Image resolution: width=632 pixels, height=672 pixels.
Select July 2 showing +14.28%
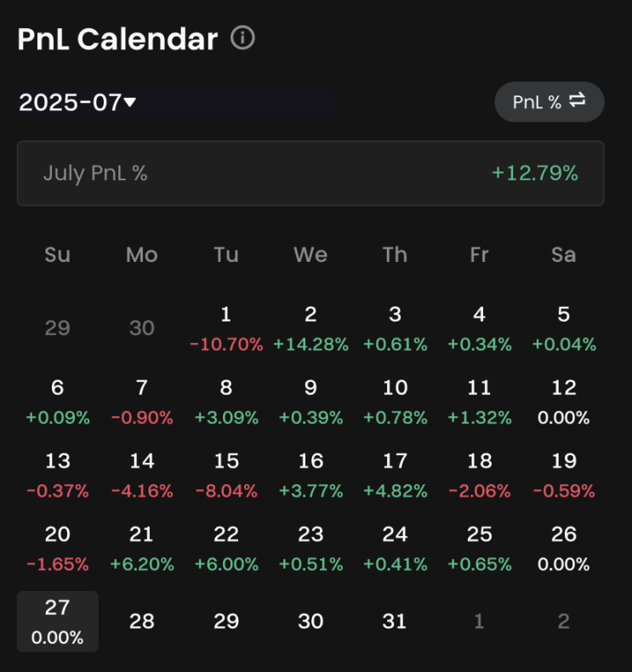click(310, 328)
